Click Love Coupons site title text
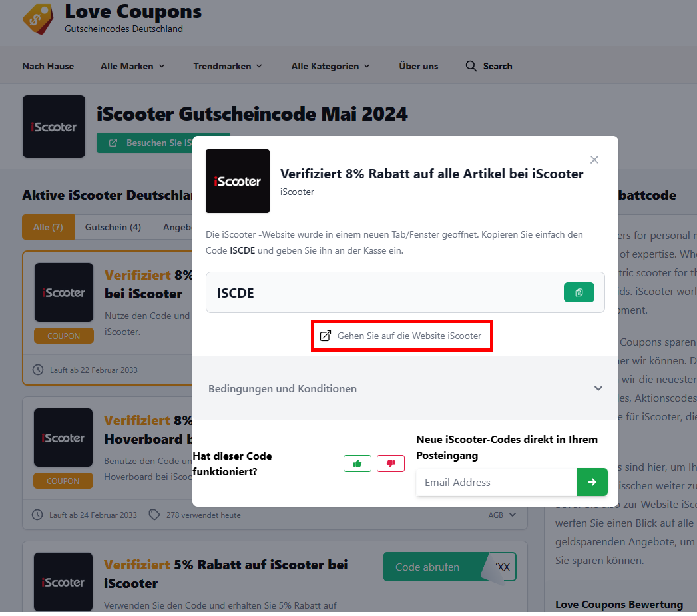 [x=133, y=12]
